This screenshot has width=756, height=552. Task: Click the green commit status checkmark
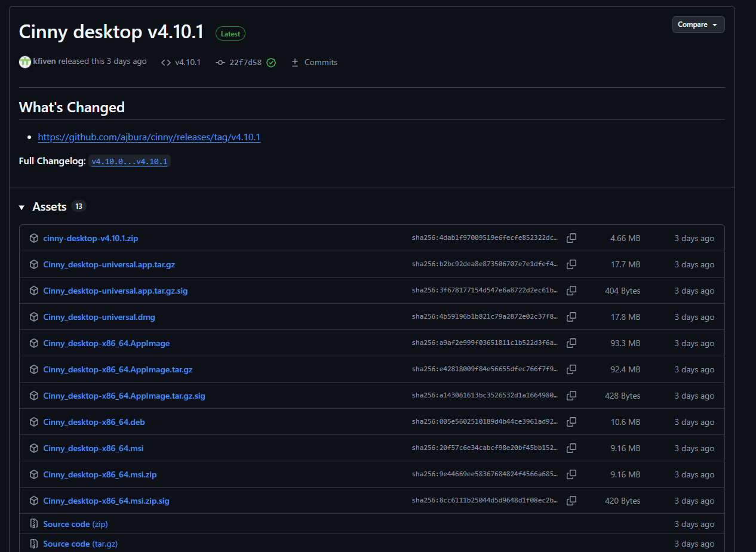pos(271,63)
